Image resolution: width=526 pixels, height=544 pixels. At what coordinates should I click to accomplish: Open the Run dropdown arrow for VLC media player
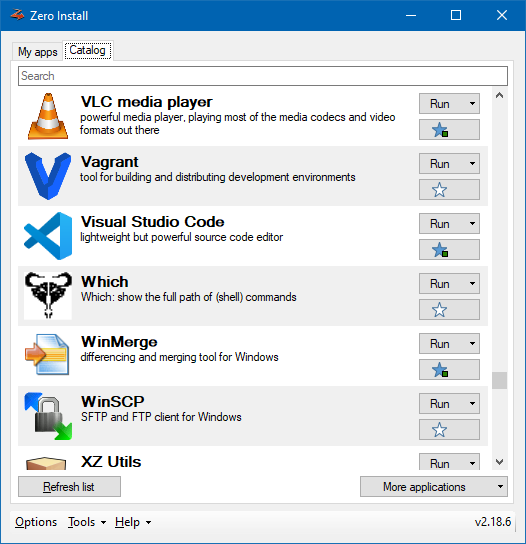[472, 103]
